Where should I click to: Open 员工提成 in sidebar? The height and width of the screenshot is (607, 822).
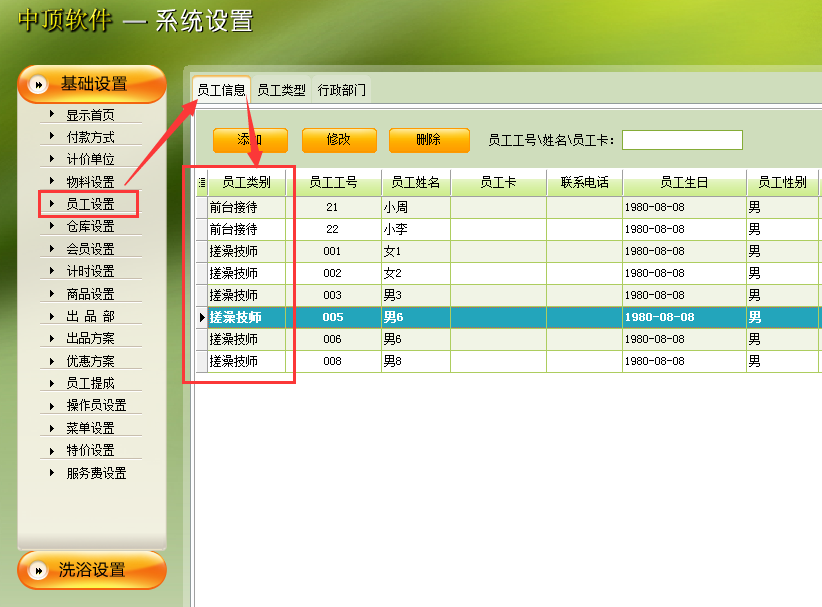(90, 383)
